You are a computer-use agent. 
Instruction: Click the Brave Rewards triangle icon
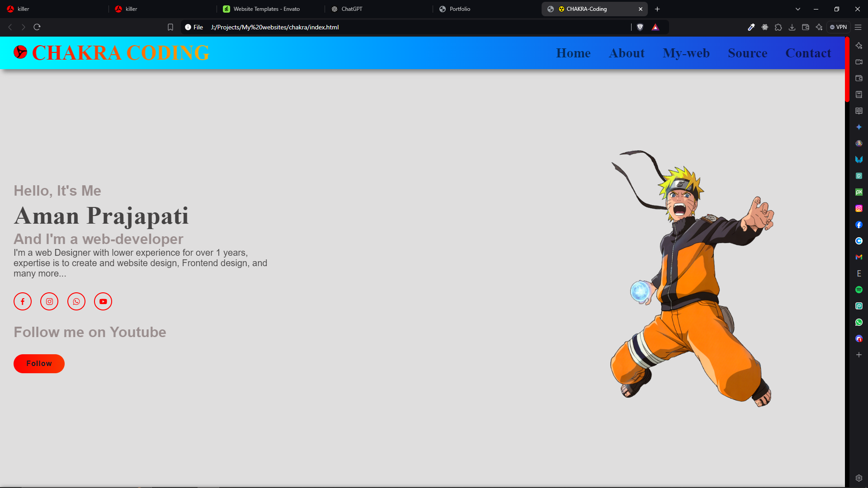coord(655,27)
